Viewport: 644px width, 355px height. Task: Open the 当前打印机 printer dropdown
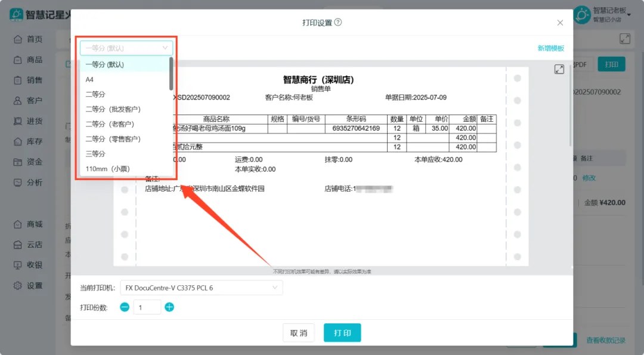coord(202,288)
